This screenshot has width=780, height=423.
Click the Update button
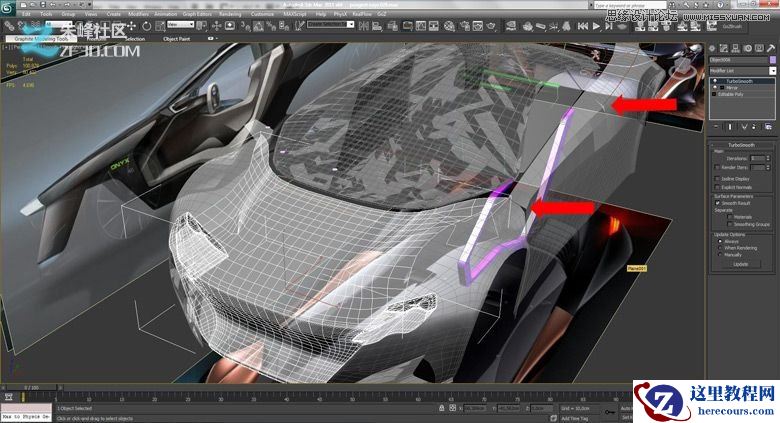(x=740, y=264)
